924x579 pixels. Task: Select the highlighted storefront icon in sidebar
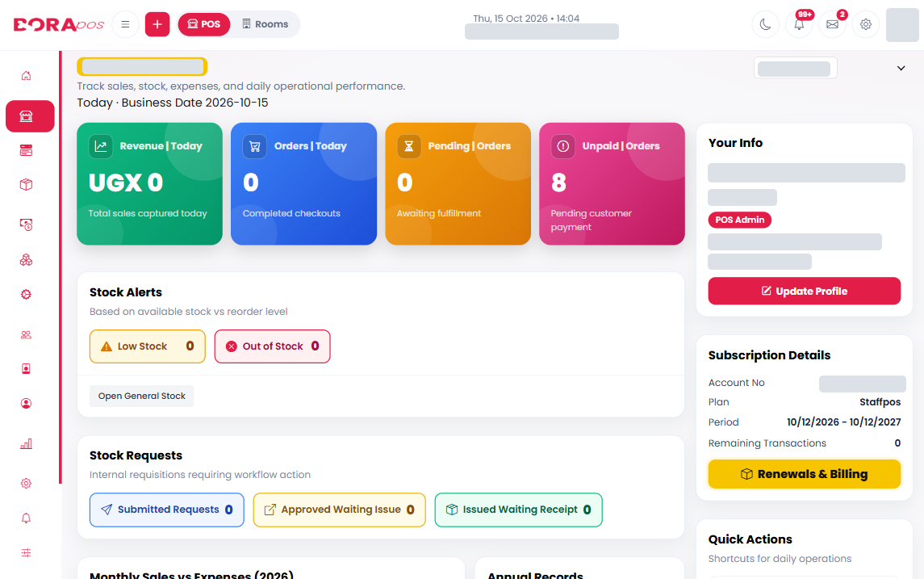click(30, 116)
